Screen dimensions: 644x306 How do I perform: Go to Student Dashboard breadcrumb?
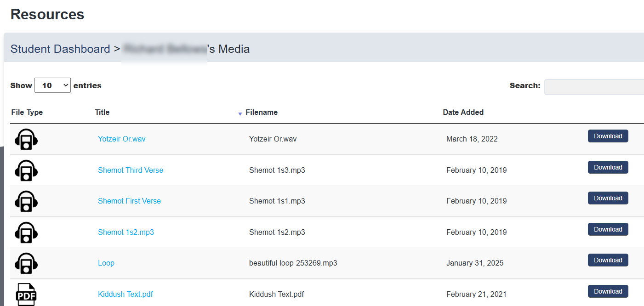tap(60, 49)
